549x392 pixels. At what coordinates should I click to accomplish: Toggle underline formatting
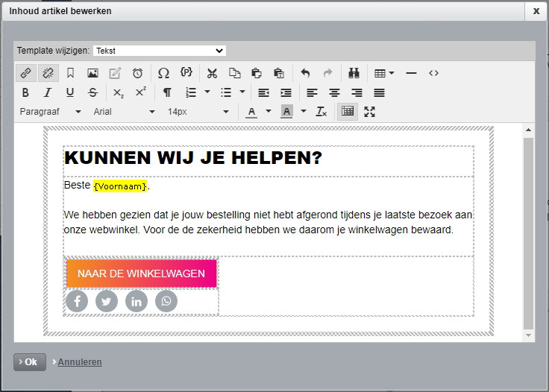[x=70, y=92]
